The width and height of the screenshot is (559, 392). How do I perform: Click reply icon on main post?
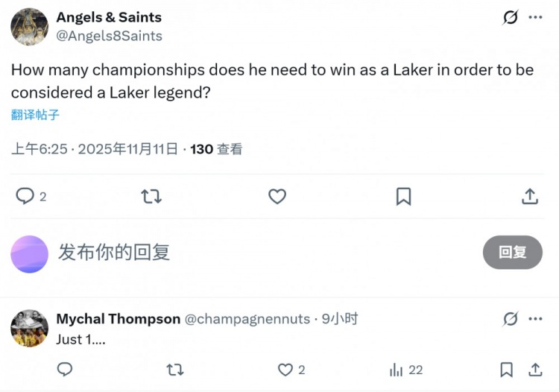pos(25,196)
